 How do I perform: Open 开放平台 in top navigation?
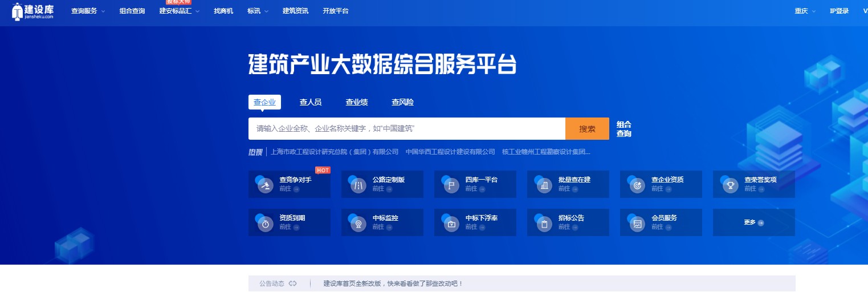336,11
